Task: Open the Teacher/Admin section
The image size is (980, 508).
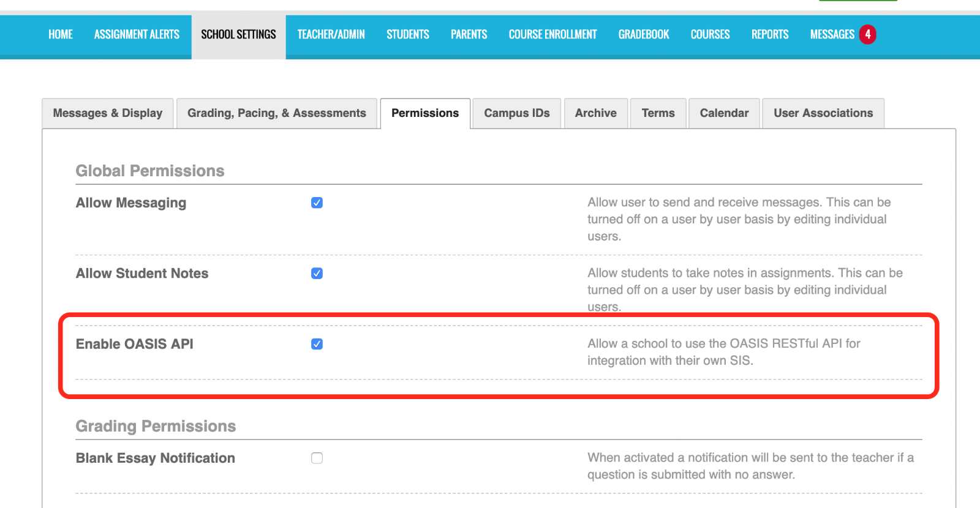Action: pyautogui.click(x=331, y=34)
